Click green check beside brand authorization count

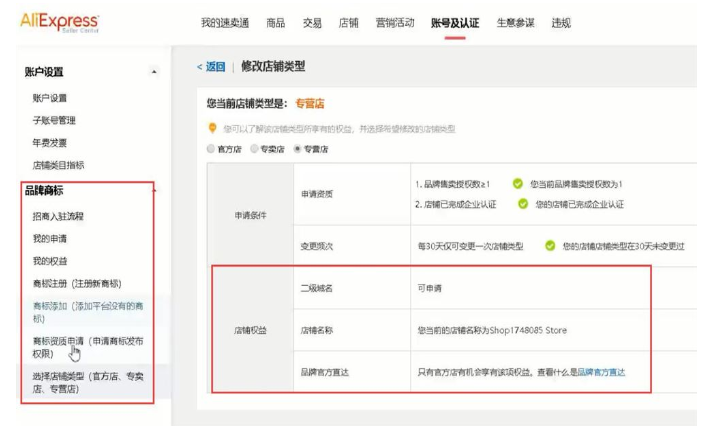(517, 184)
